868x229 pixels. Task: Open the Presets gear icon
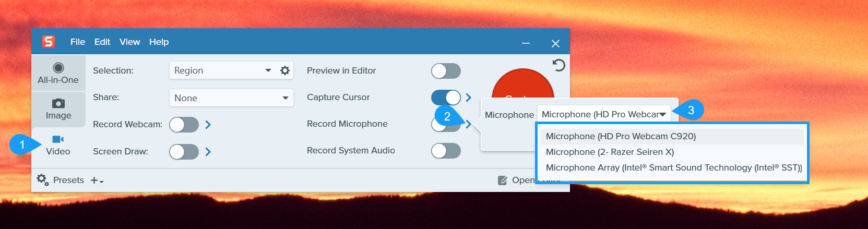(x=42, y=180)
